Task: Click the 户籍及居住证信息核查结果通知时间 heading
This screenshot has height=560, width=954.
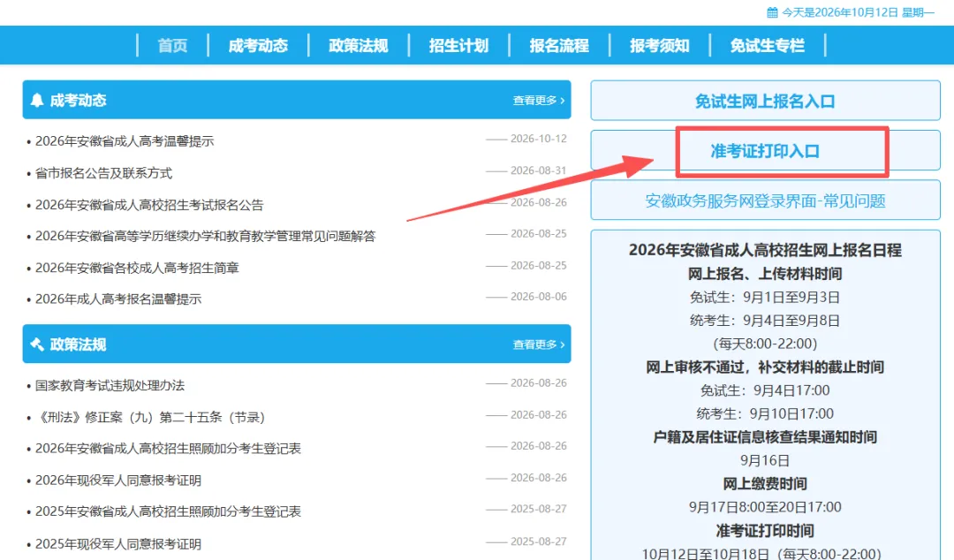Action: [x=765, y=437]
